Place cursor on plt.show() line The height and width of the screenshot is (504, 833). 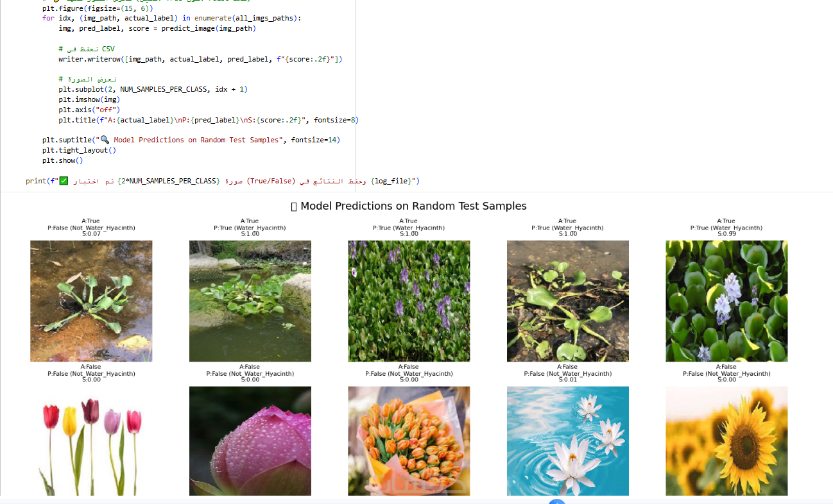point(63,160)
